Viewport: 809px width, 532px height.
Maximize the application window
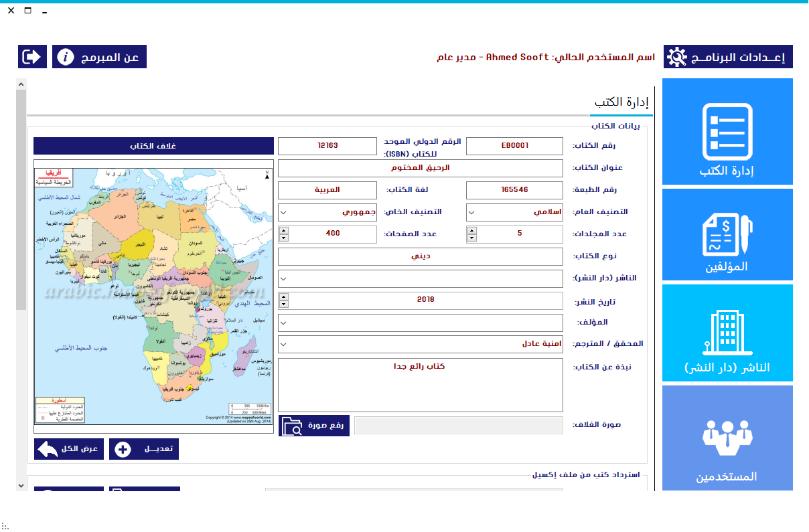click(27, 10)
